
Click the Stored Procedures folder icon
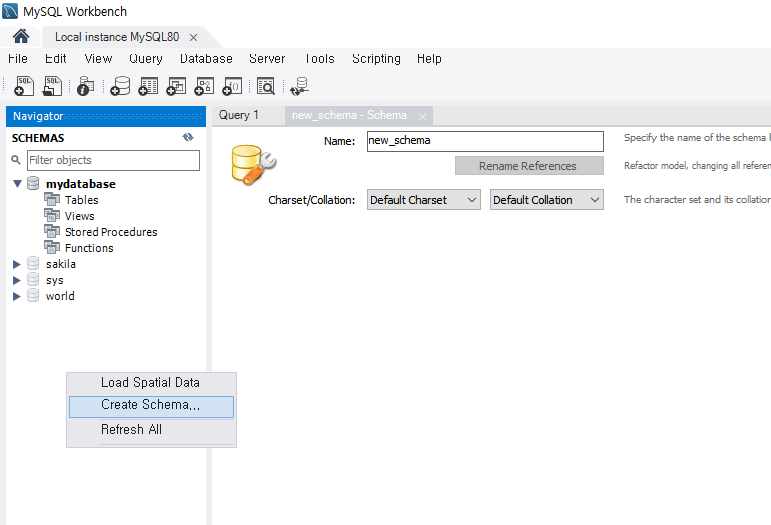tap(52, 232)
